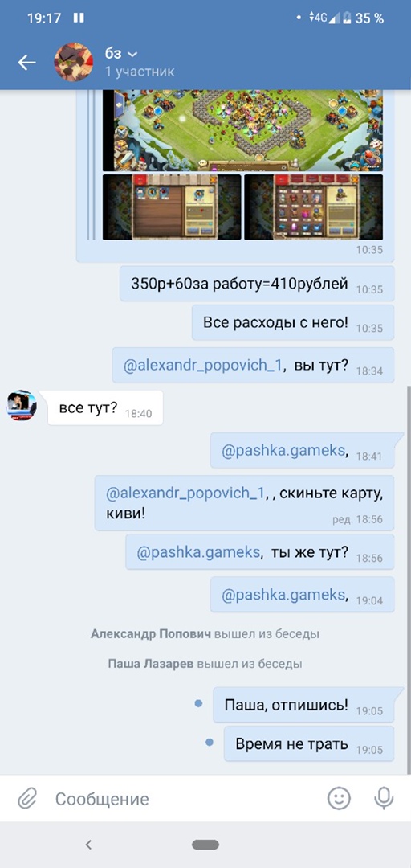Image resolution: width=411 pixels, height=868 pixels.
Task: Tap sender avatar beside все тут?
Action: tap(22, 405)
